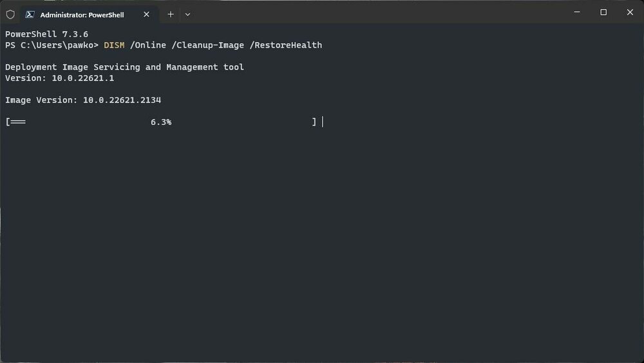Minimize the terminal window

pos(577,12)
